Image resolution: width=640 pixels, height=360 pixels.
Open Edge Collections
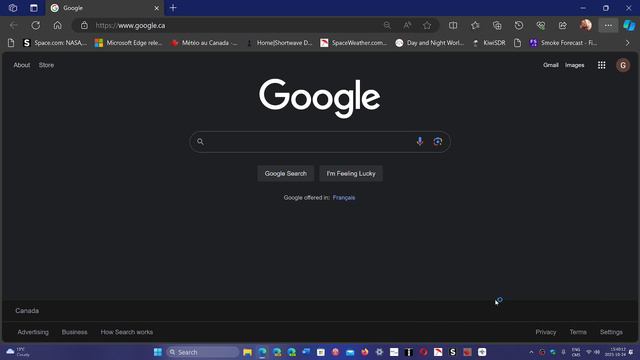tap(497, 25)
